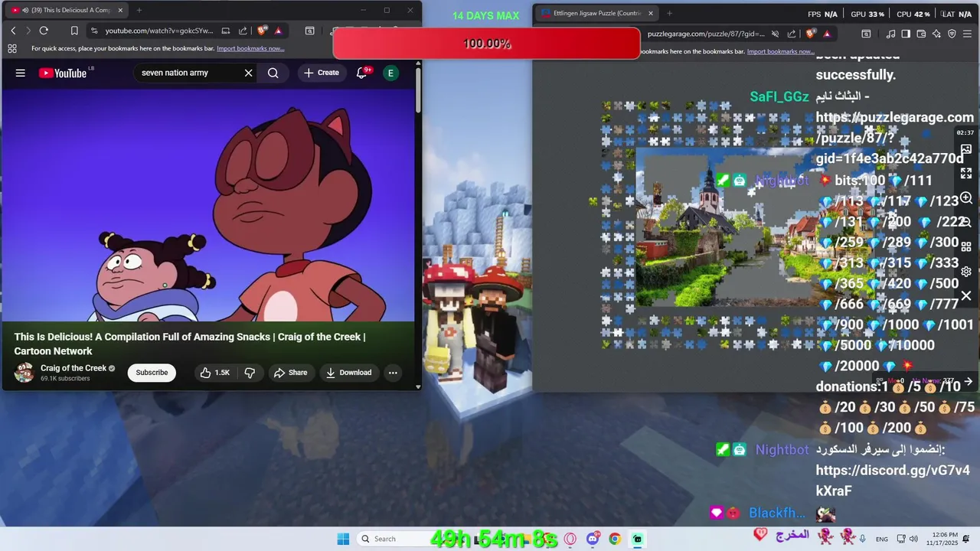
Task: Open the YouTube Create menu
Action: pyautogui.click(x=322, y=73)
